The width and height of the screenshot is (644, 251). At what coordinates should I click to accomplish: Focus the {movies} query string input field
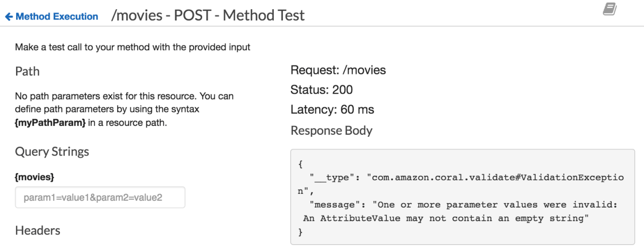click(x=100, y=197)
